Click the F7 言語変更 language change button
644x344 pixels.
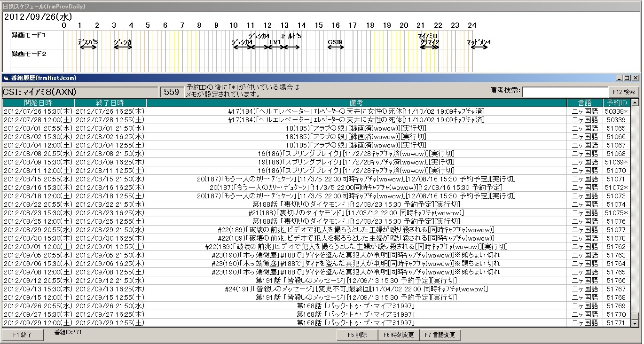coord(440,335)
